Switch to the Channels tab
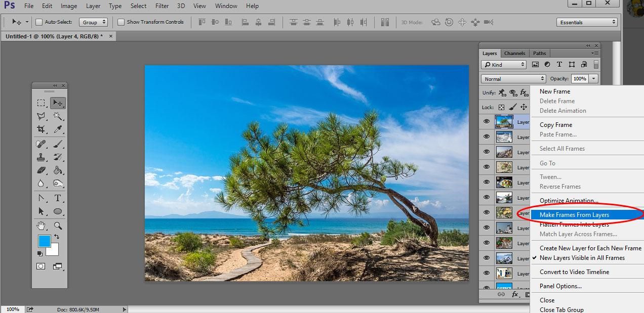Screen dimensions: 644x313 coord(514,53)
